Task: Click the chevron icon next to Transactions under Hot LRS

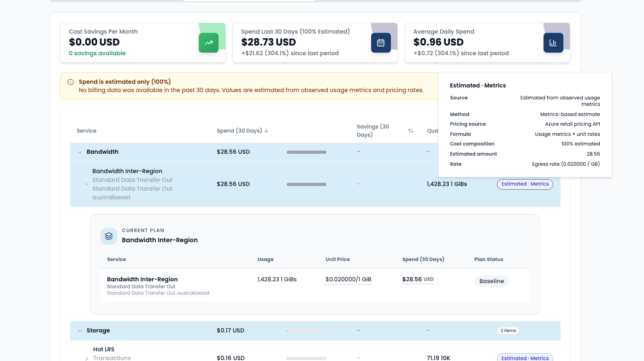Action: pos(86,357)
